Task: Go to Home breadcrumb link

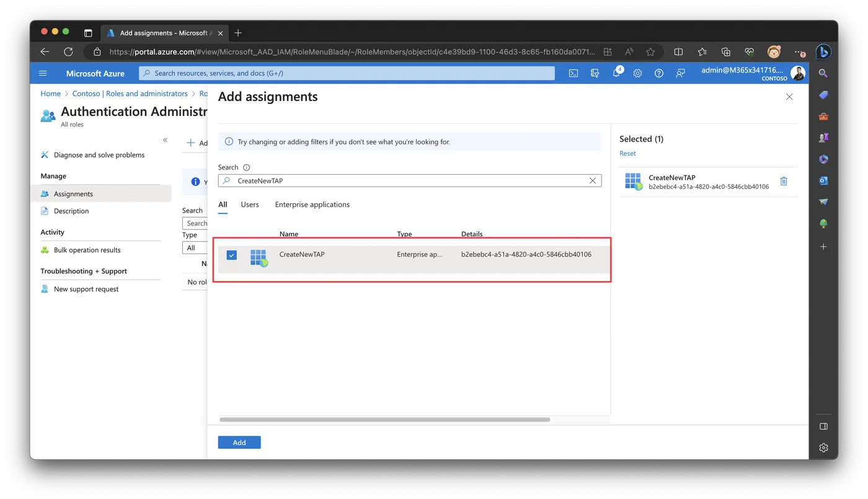Action: point(51,94)
